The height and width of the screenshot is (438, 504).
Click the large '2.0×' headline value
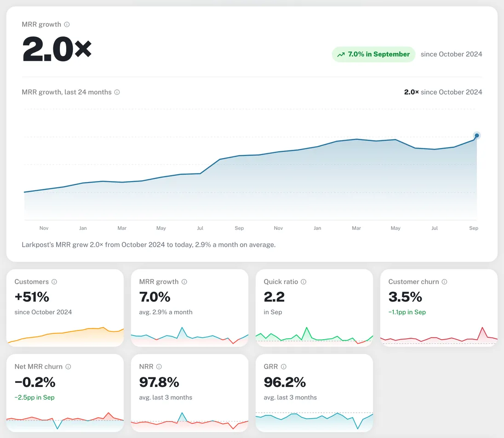click(57, 49)
